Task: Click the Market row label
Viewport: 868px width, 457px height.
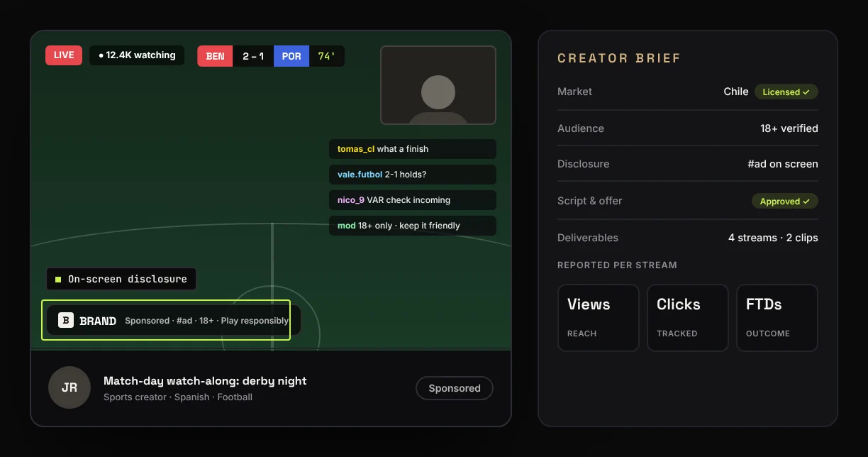Action: point(574,92)
